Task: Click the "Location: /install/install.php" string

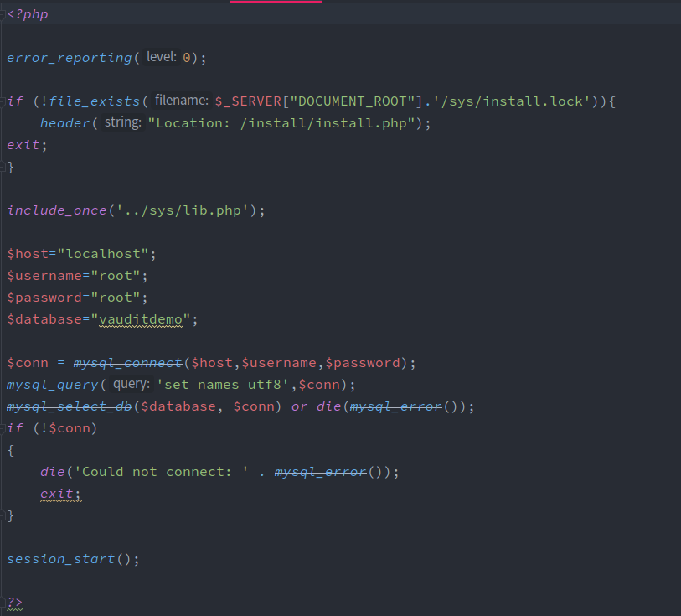Action: pyautogui.click(x=281, y=123)
